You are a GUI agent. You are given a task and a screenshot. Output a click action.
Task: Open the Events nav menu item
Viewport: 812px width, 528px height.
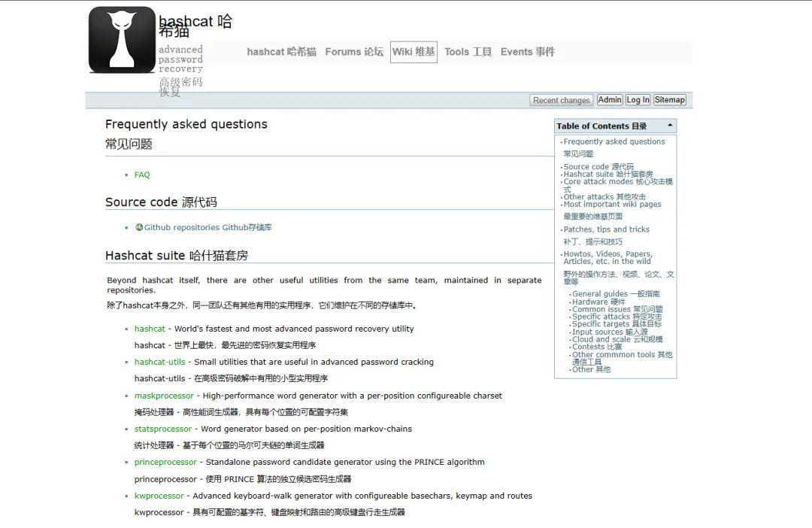click(x=527, y=52)
